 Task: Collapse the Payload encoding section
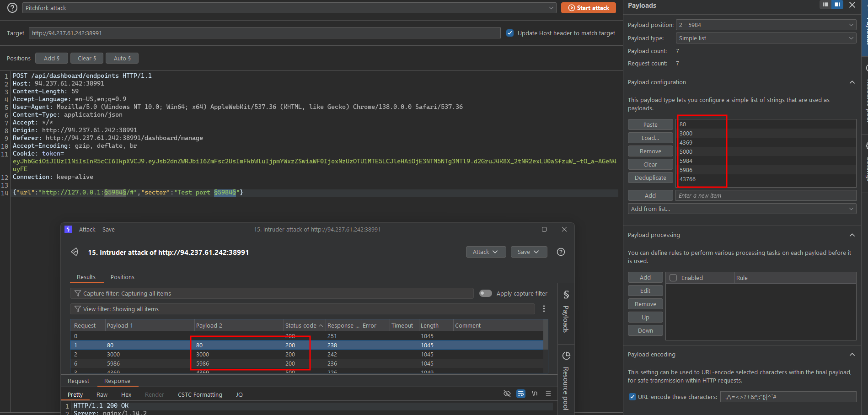point(852,355)
